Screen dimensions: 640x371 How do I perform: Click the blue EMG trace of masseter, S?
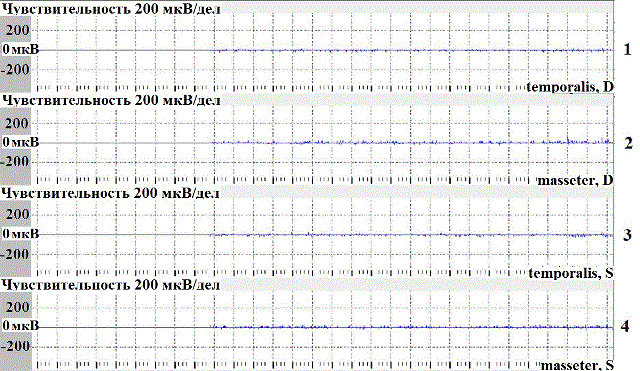click(412, 327)
